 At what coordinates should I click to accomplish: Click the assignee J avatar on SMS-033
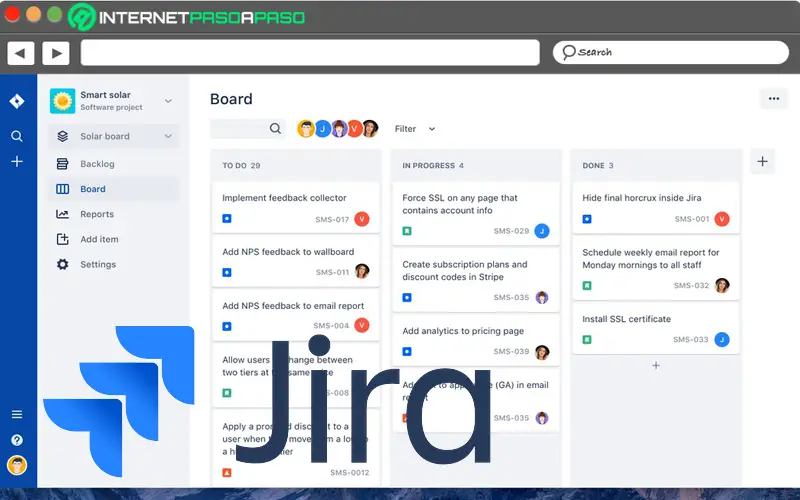[721, 340]
